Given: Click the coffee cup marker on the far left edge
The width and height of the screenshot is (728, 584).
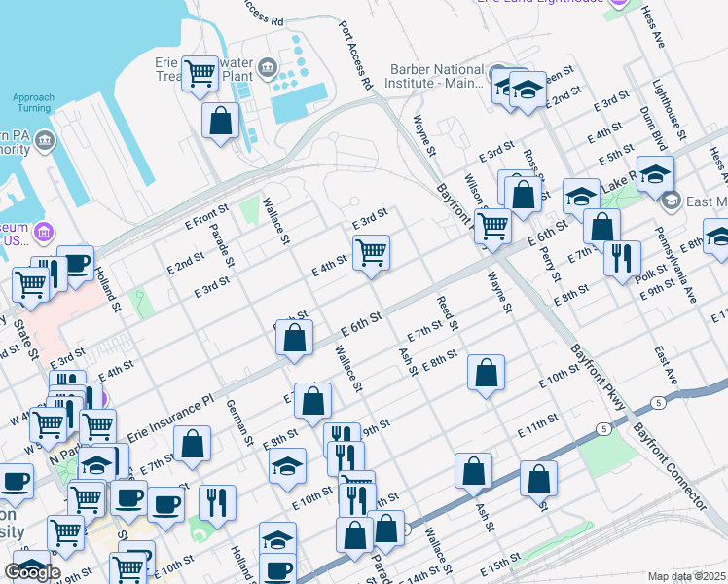Looking at the screenshot, I should pyautogui.click(x=17, y=481).
